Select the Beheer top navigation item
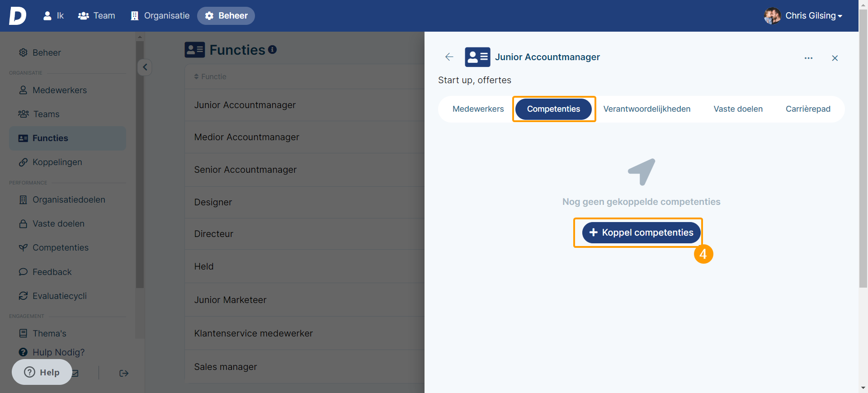 pyautogui.click(x=226, y=16)
